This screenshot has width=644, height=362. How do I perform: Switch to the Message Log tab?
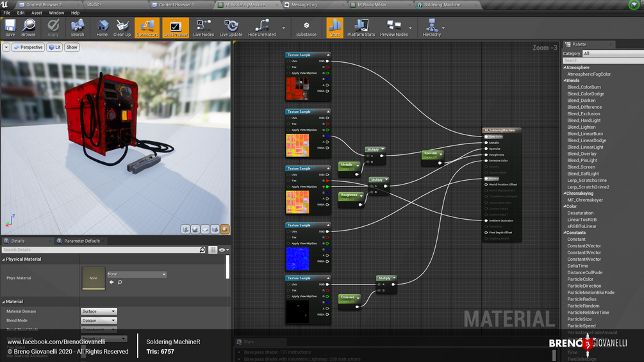(x=304, y=5)
